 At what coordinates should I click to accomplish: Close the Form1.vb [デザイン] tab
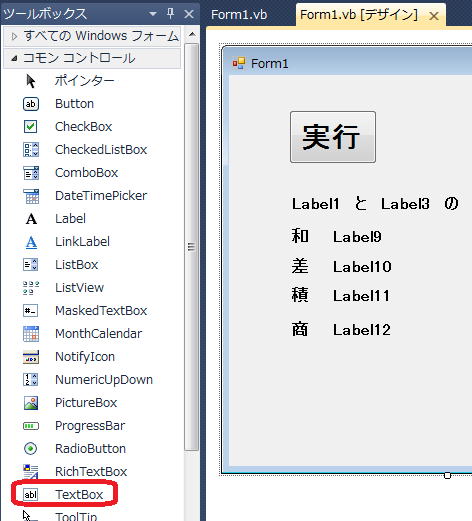[x=434, y=16]
